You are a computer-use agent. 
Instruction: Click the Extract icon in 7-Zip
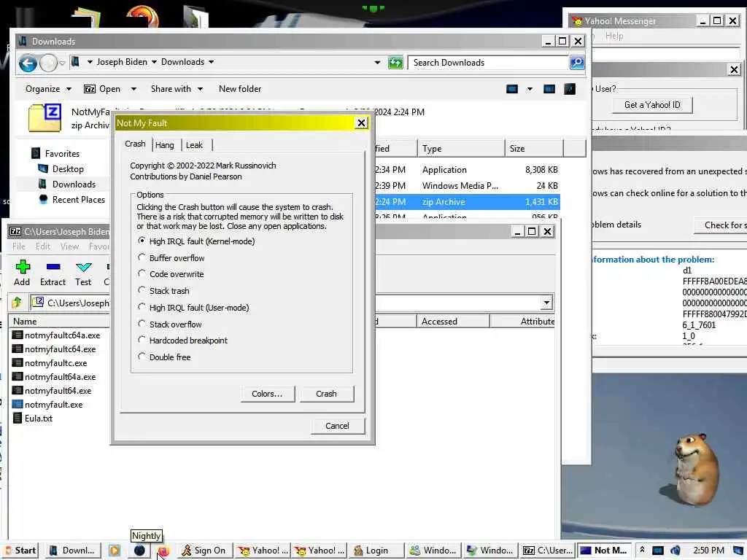tap(53, 273)
